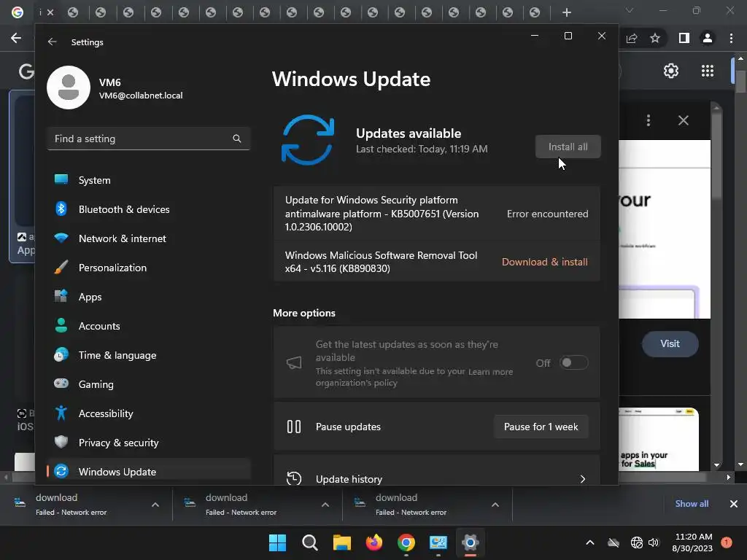Open taskbar Search icon
747x560 pixels.
309,542
